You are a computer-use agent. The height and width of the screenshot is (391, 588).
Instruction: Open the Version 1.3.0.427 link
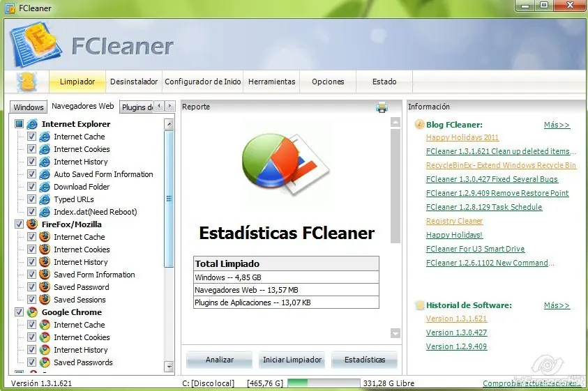(x=456, y=332)
